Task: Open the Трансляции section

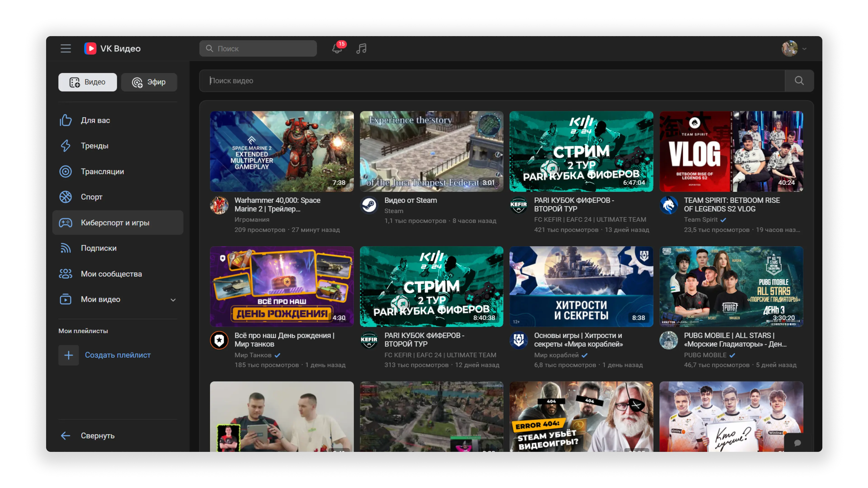Action: point(118,171)
